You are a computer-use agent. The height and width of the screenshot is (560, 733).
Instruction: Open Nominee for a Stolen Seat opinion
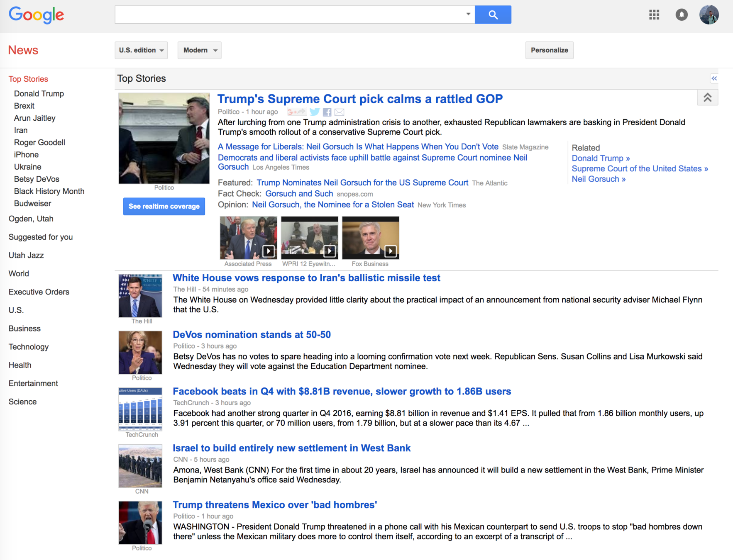pyautogui.click(x=333, y=205)
